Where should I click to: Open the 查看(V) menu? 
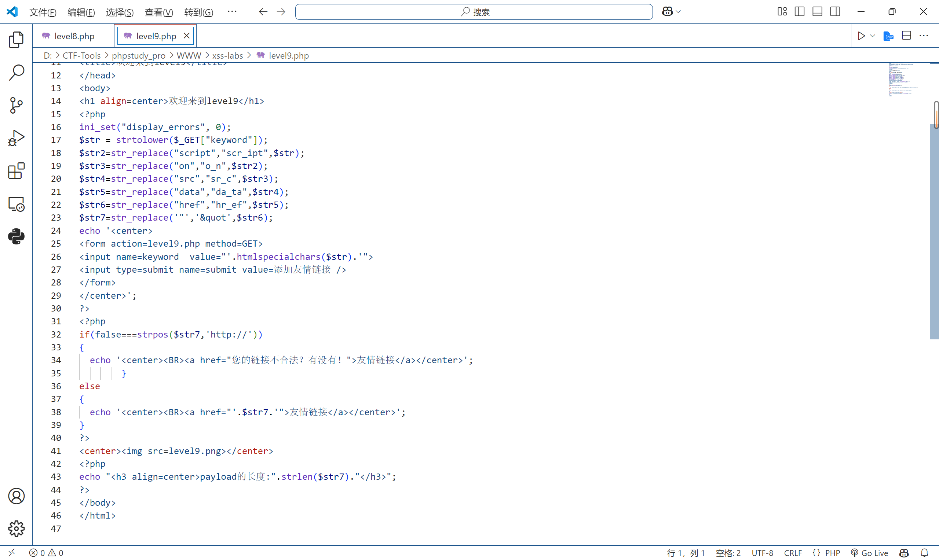(x=158, y=12)
